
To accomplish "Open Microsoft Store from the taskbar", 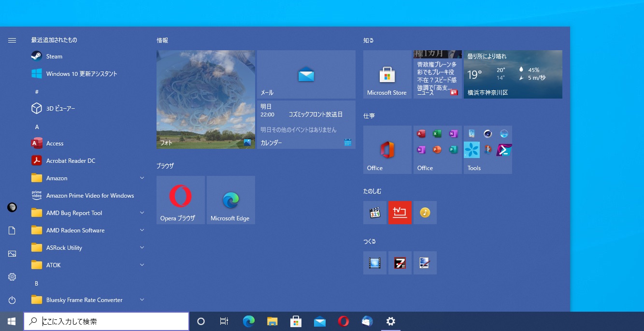I will point(296,321).
